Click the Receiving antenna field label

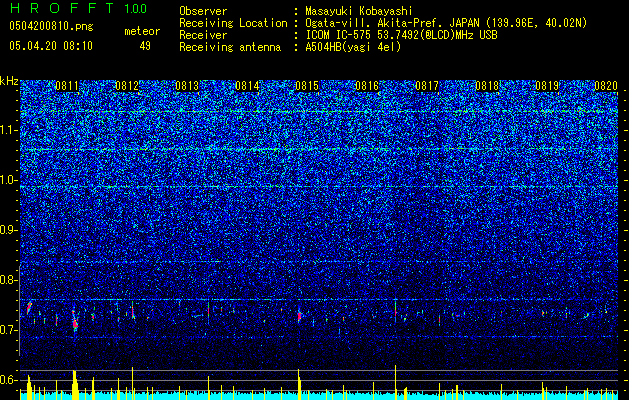pos(230,47)
